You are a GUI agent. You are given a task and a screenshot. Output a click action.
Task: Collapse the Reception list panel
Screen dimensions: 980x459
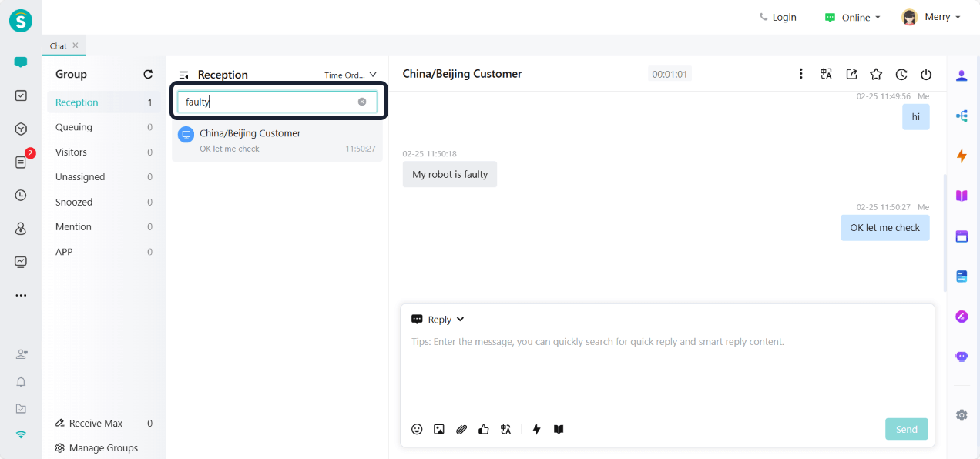coord(183,75)
